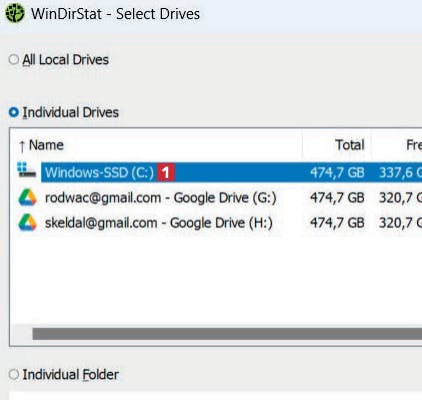Choose the Individual Folder radio option

(x=14, y=374)
